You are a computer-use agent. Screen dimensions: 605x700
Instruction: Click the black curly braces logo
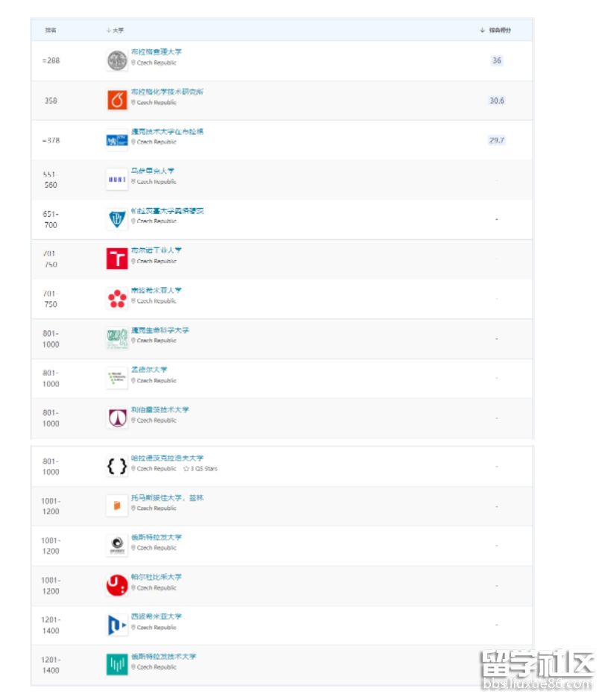[x=117, y=467]
